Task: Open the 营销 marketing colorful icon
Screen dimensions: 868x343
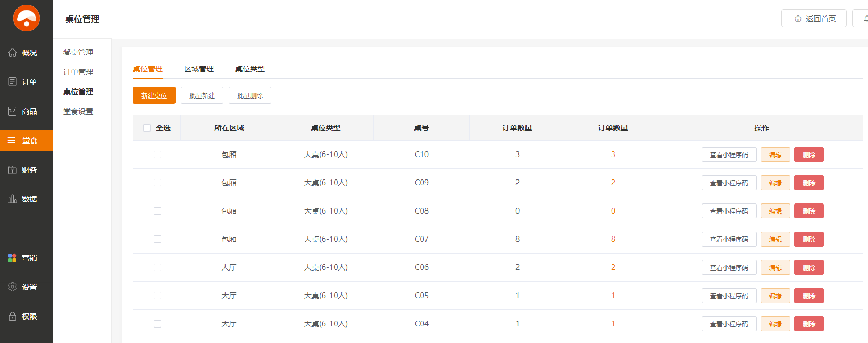Action: click(x=13, y=258)
